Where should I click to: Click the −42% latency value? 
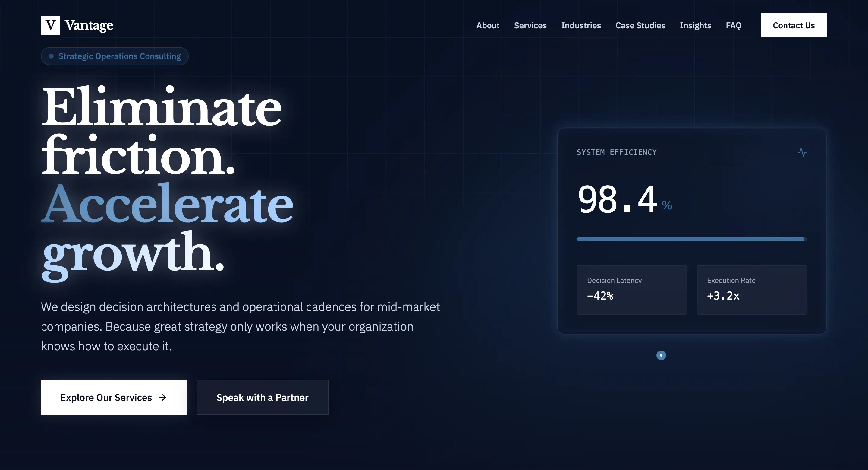(600, 296)
